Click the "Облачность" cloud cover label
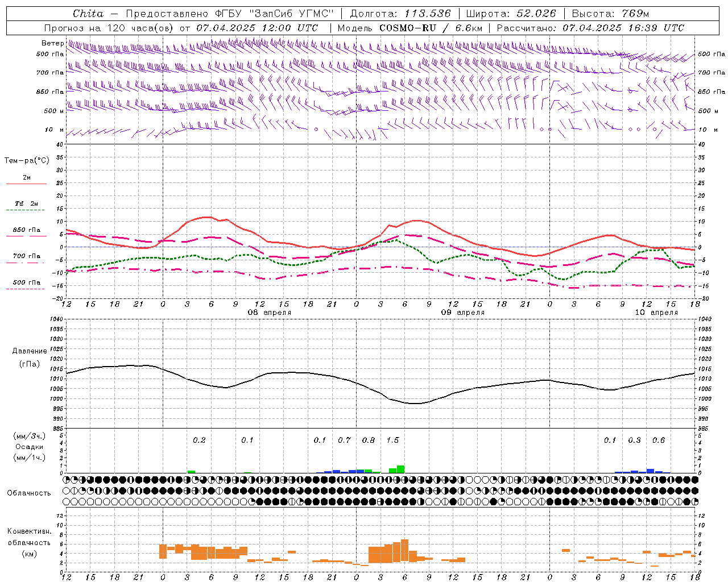The image size is (728, 582). (29, 493)
